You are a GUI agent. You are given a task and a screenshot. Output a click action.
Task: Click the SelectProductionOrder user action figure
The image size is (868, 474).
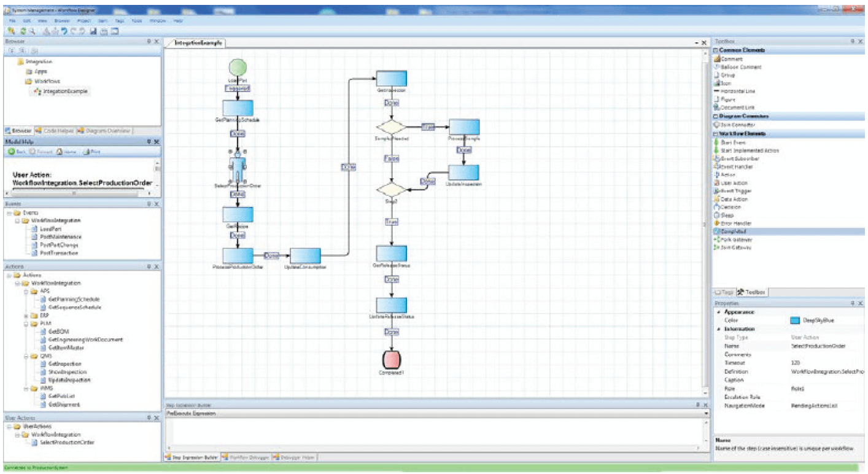[x=238, y=169]
